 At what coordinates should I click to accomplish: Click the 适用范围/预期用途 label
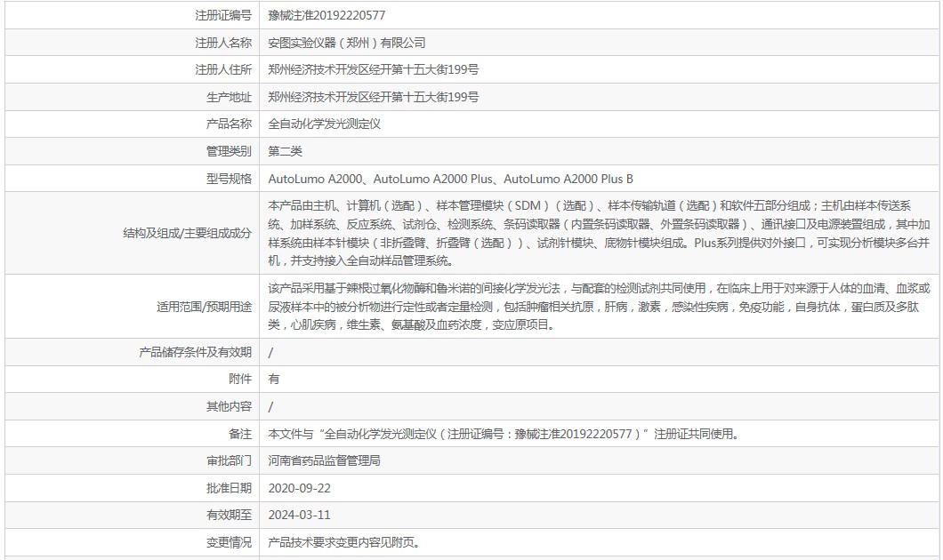[205, 307]
